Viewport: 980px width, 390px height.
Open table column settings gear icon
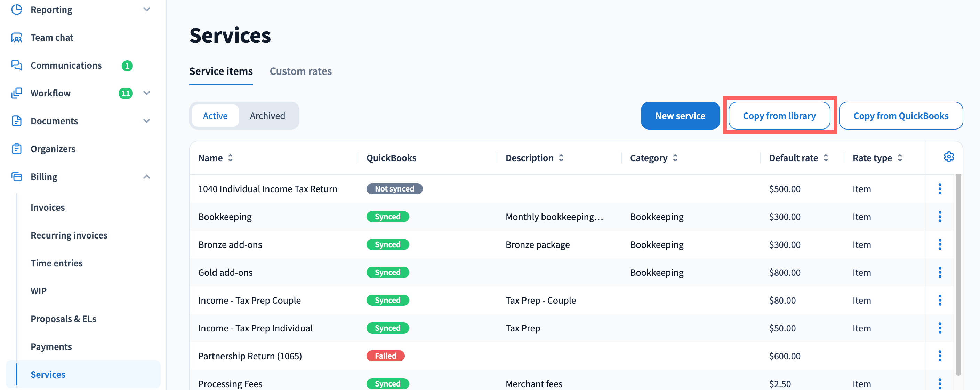(x=948, y=157)
